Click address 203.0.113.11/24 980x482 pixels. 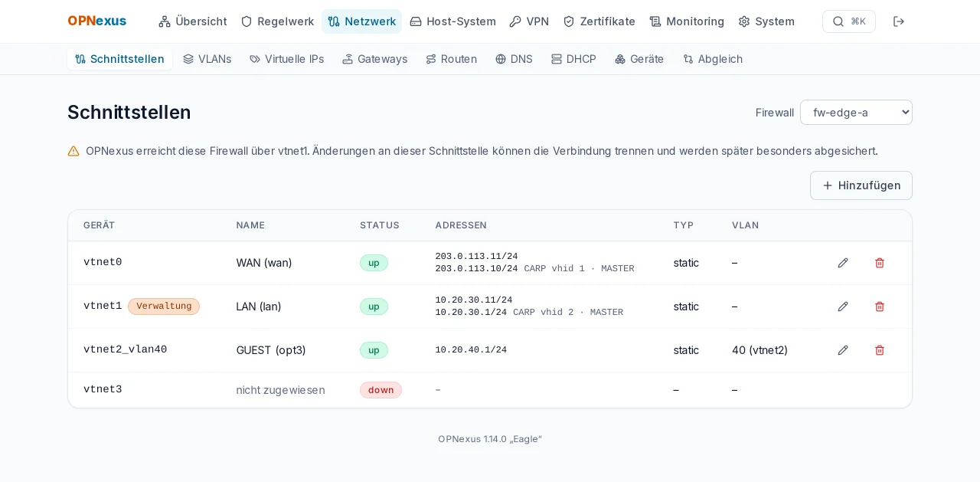(x=476, y=257)
